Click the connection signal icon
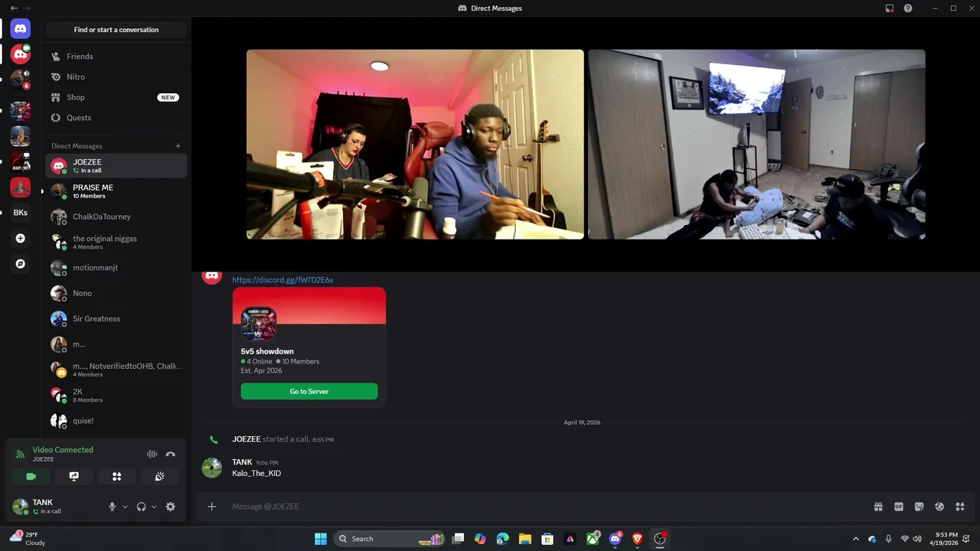Screen dimensions: 980x551 pyautogui.click(x=21, y=454)
